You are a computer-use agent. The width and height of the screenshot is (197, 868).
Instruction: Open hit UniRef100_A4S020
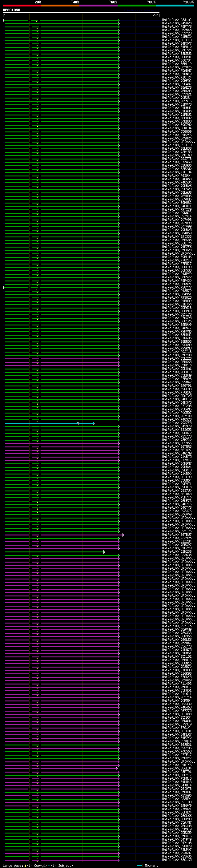tap(177, 23)
